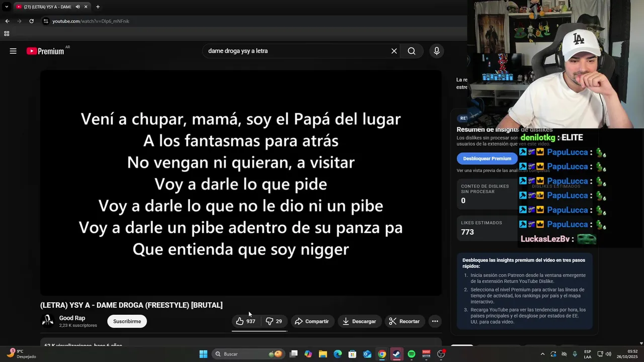
Task: Click the '2,23 K suscriptores' text
Action: [x=78, y=325]
